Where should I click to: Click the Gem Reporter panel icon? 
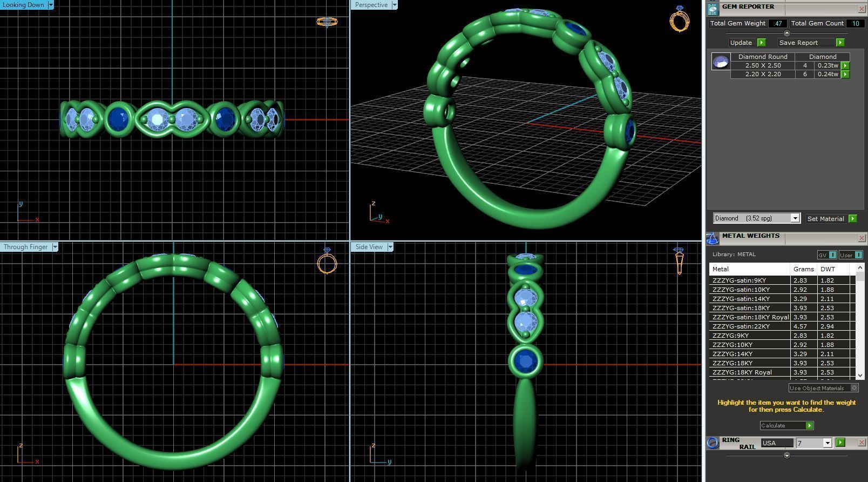[x=713, y=9]
